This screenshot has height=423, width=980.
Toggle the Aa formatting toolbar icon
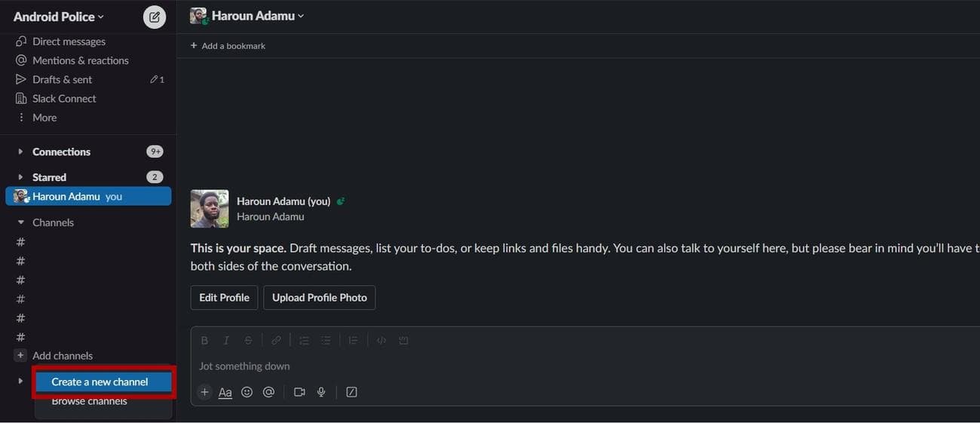(x=225, y=392)
